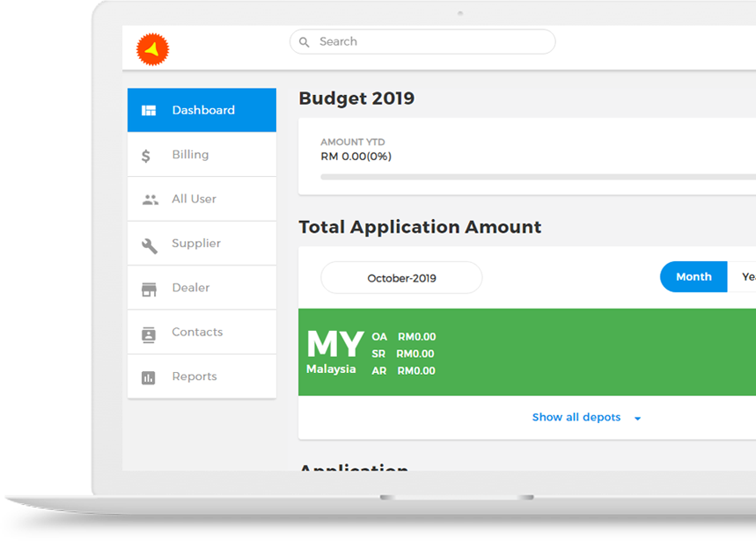The height and width of the screenshot is (541, 756).
Task: Switch view to Year
Action: [745, 277]
